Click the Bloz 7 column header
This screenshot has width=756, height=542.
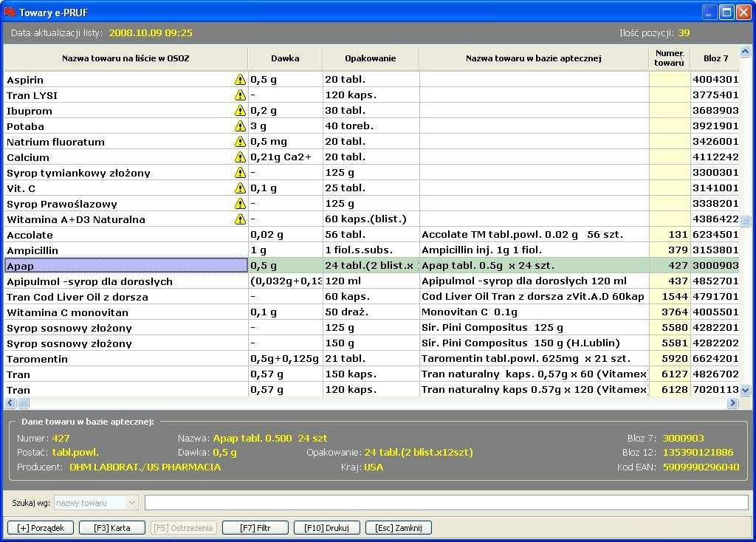click(x=715, y=58)
